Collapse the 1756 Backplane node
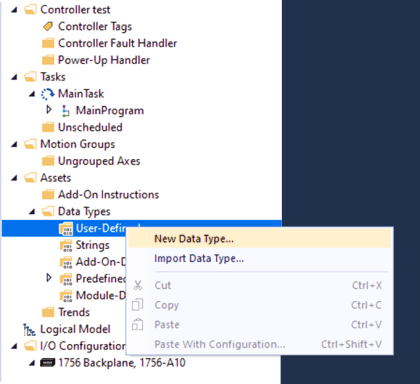Image resolution: width=420 pixels, height=384 pixels. [x=32, y=363]
